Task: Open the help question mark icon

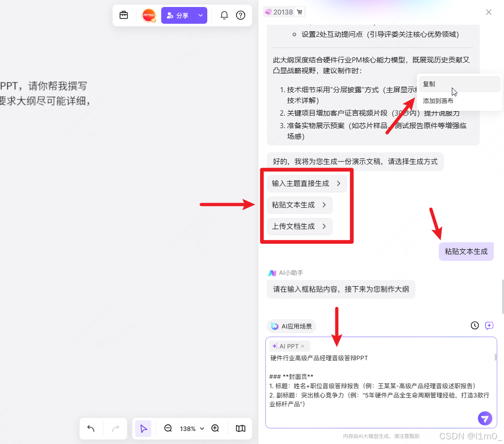Action: point(240,15)
